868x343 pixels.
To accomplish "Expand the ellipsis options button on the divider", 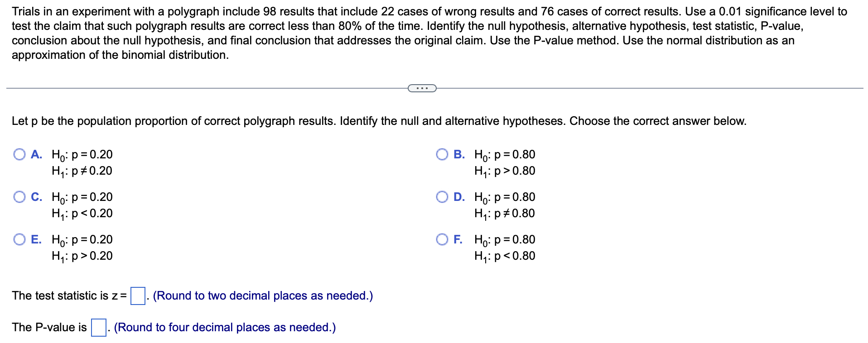I will tap(422, 88).
